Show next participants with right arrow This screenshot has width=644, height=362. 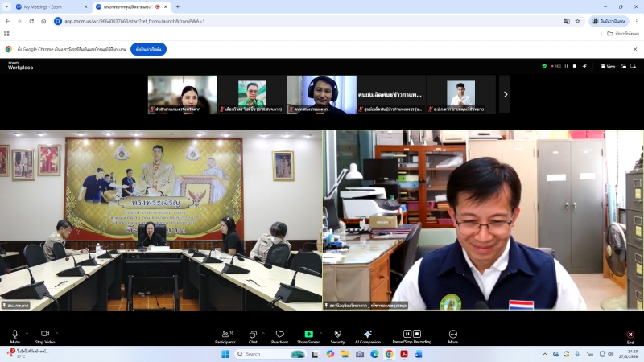point(505,94)
